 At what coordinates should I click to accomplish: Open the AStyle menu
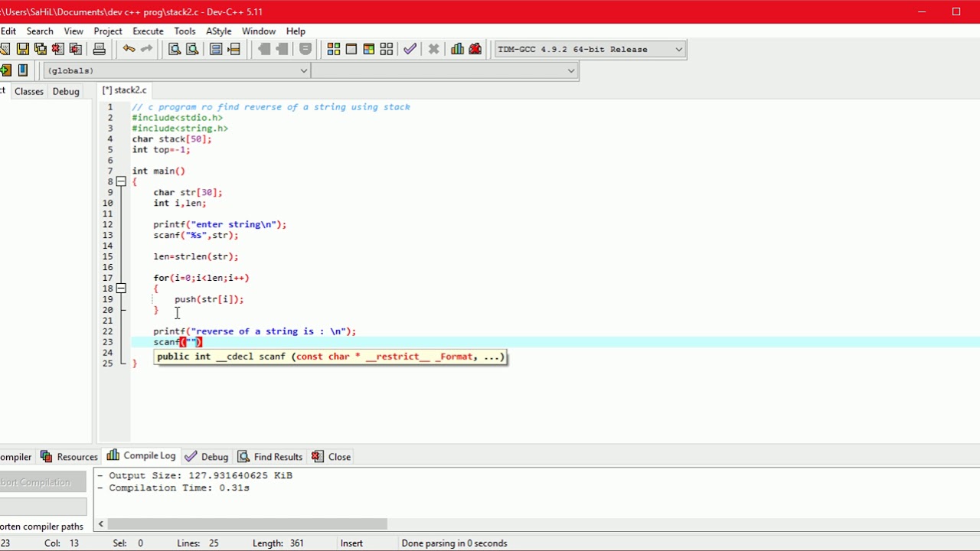218,31
